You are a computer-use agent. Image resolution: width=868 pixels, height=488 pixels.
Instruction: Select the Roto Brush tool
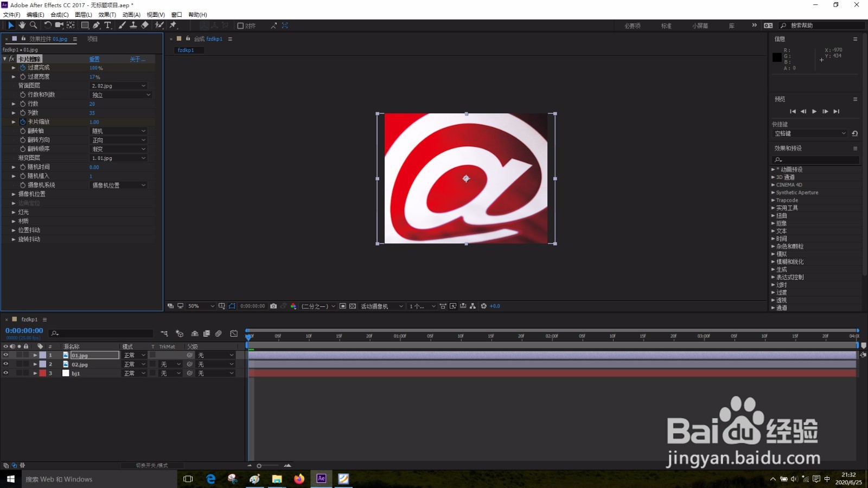[x=159, y=25]
